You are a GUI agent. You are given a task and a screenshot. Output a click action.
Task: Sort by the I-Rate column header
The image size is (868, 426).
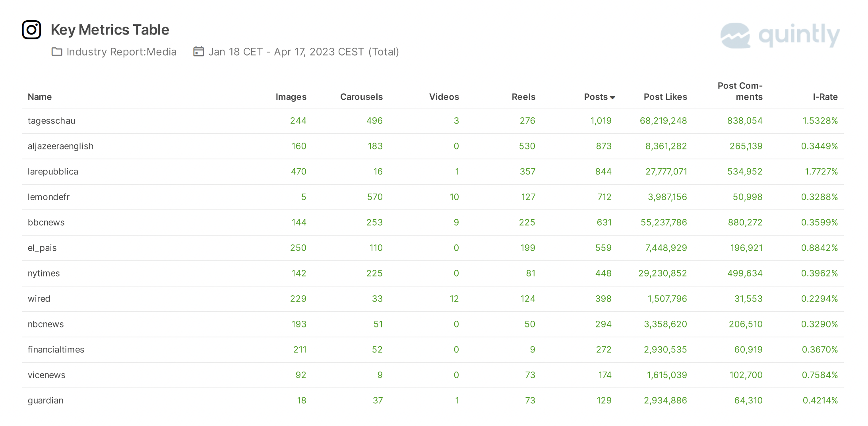pyautogui.click(x=825, y=97)
